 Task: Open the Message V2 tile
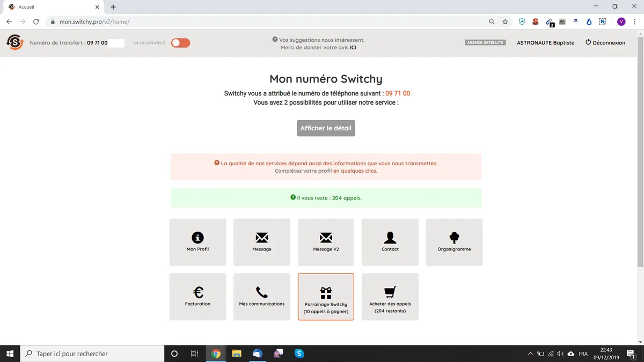[326, 242]
